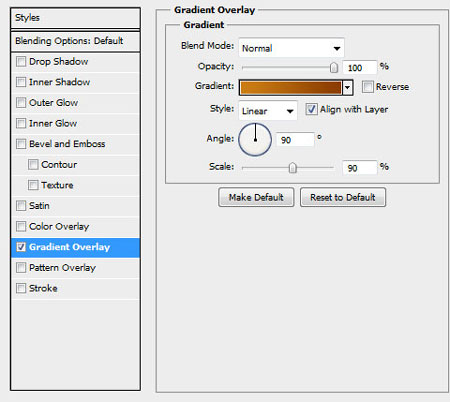
Task: Enable the Inner Shadow checkbox
Action: (21, 82)
